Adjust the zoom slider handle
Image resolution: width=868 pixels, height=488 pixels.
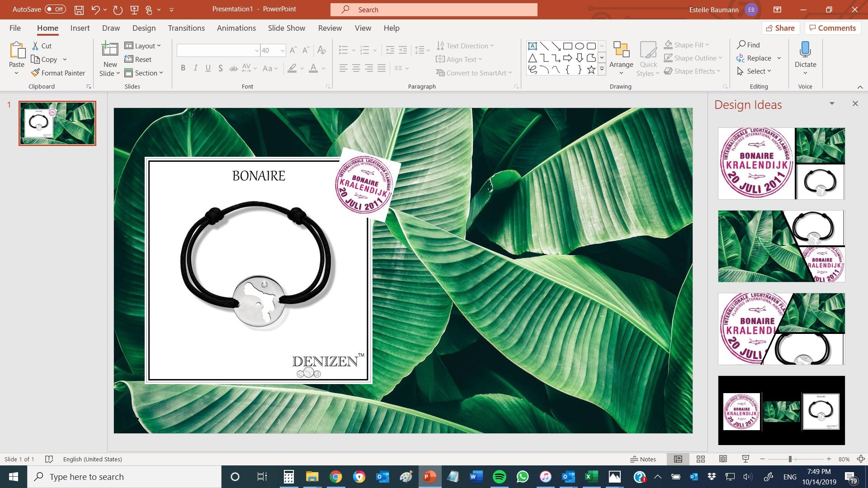click(790, 459)
